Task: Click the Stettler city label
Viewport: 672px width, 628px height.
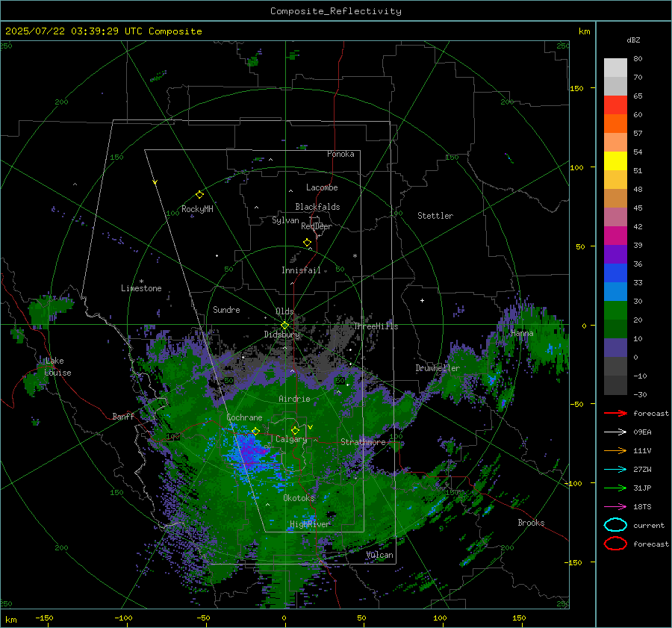Action: point(435,216)
